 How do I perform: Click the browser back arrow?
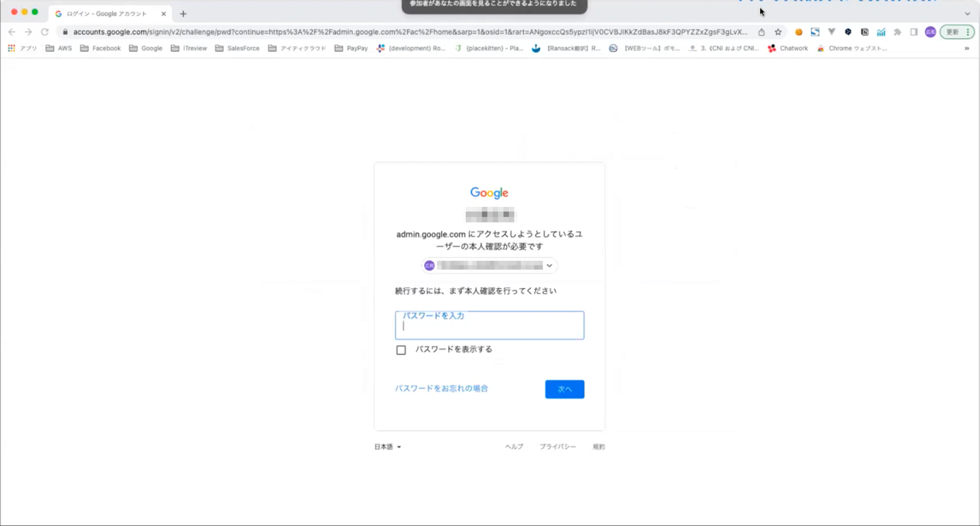(x=12, y=32)
